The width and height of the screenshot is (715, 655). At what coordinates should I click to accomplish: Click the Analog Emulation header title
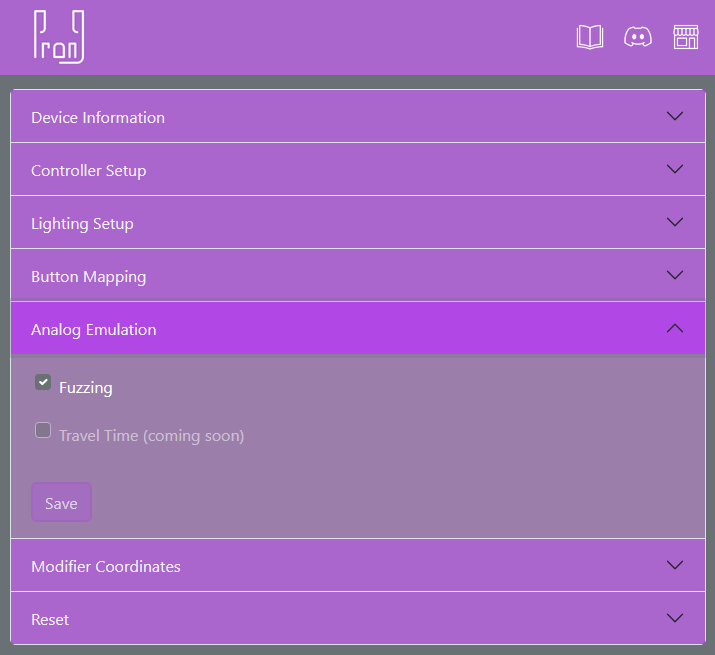click(x=93, y=330)
